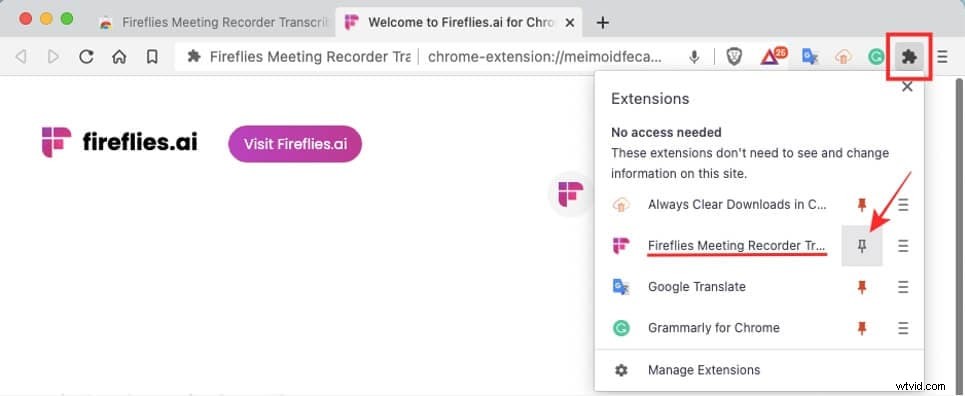Pin Fireflies Meeting Recorder extension
Image resolution: width=965 pixels, height=396 pixels.
pyautogui.click(x=862, y=246)
